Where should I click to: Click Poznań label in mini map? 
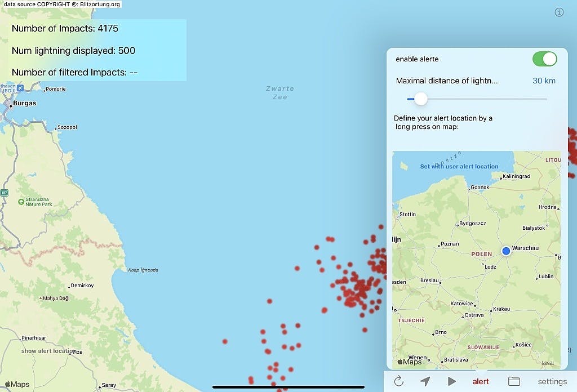click(450, 244)
